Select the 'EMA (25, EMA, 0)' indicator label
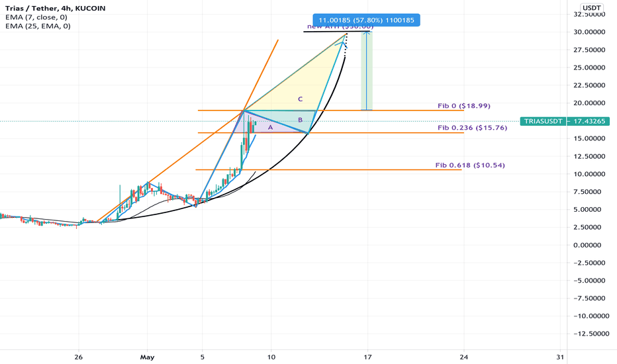 pyautogui.click(x=38, y=26)
